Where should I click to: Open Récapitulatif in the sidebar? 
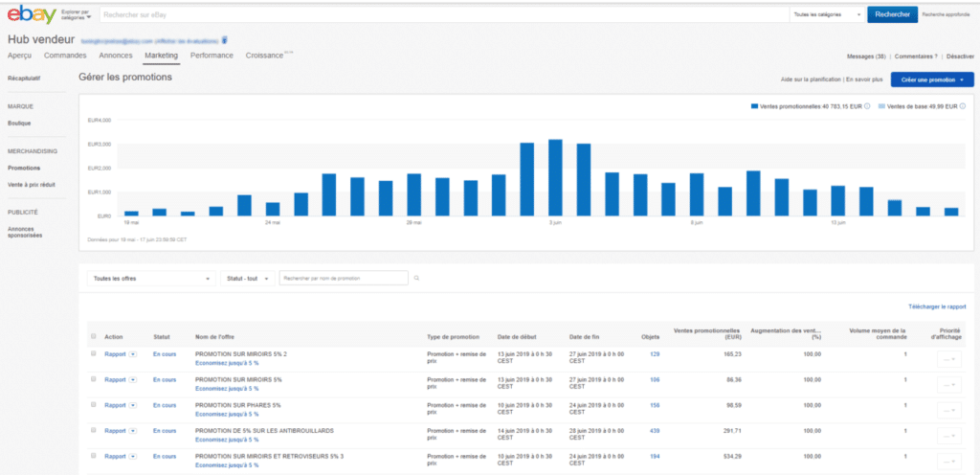click(23, 79)
